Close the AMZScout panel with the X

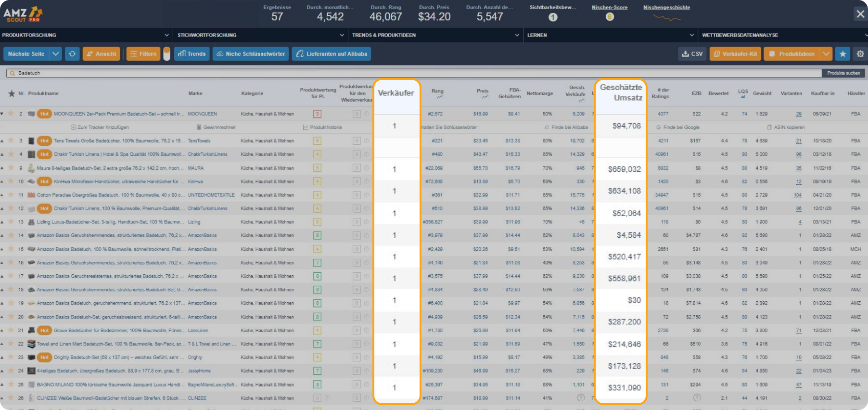tap(860, 14)
